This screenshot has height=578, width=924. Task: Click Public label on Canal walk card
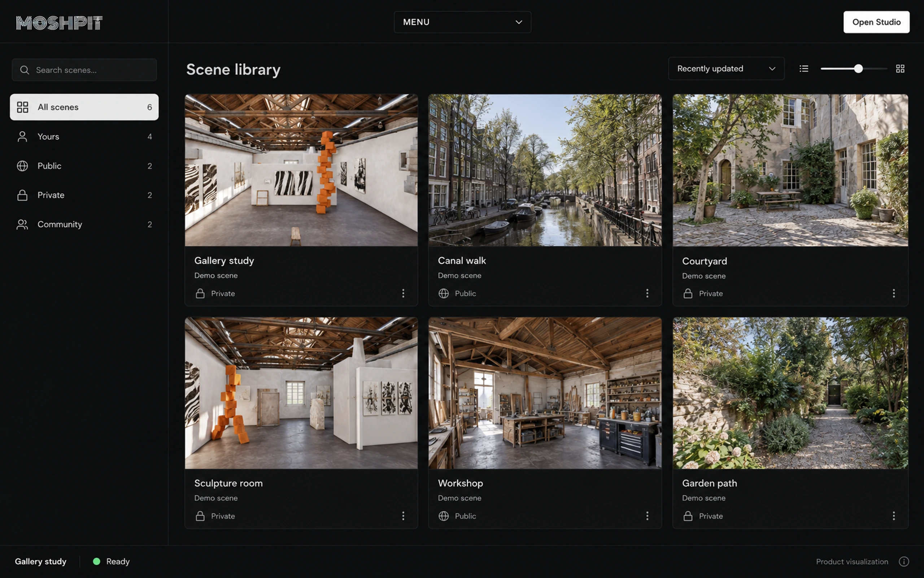(x=465, y=293)
